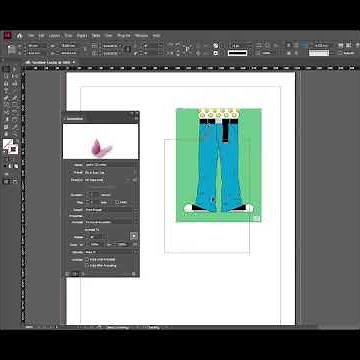The width and height of the screenshot is (360, 360).
Task: Click the Scale H percentage field
Action: 121,244
